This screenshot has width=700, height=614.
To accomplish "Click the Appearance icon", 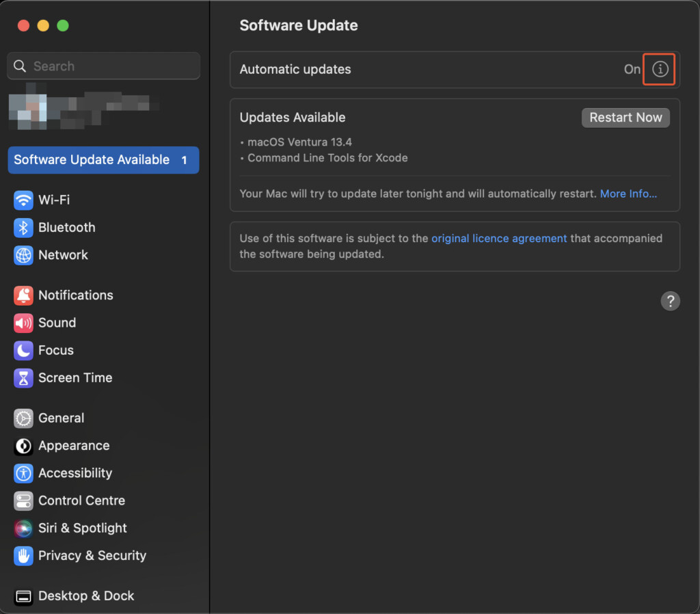I will [x=23, y=446].
